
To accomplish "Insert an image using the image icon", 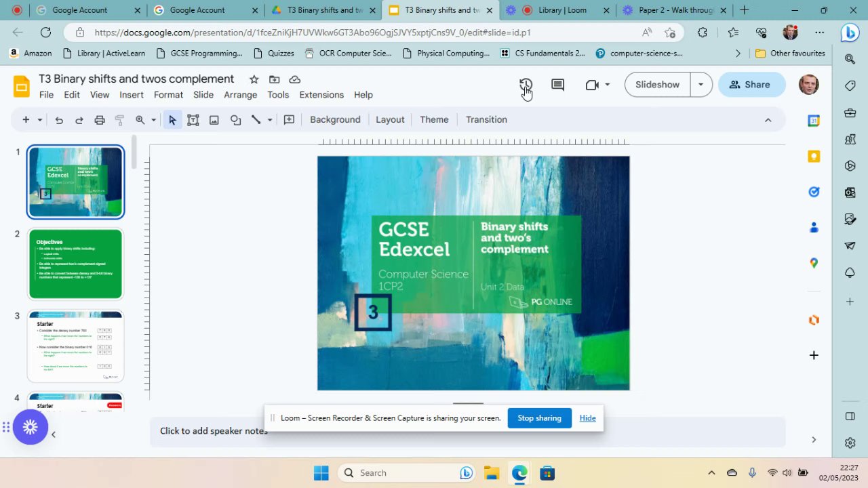I will (214, 120).
